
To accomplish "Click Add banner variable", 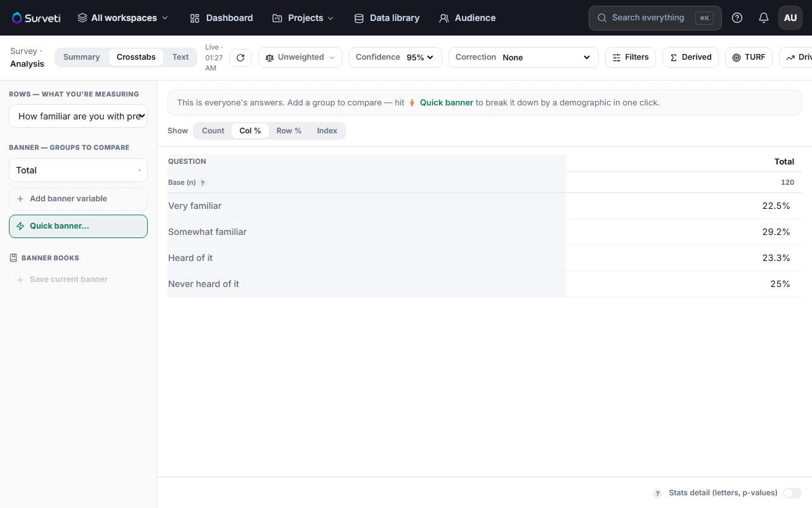I will [x=79, y=199].
